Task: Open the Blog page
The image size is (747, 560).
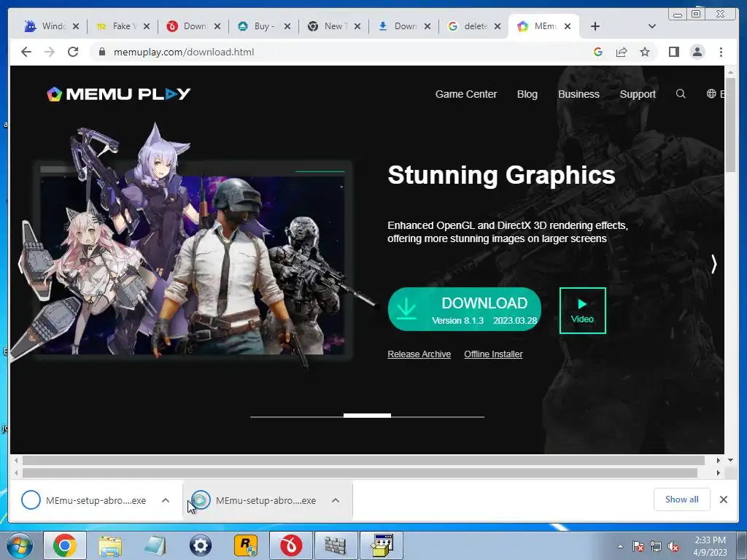Action: (527, 94)
